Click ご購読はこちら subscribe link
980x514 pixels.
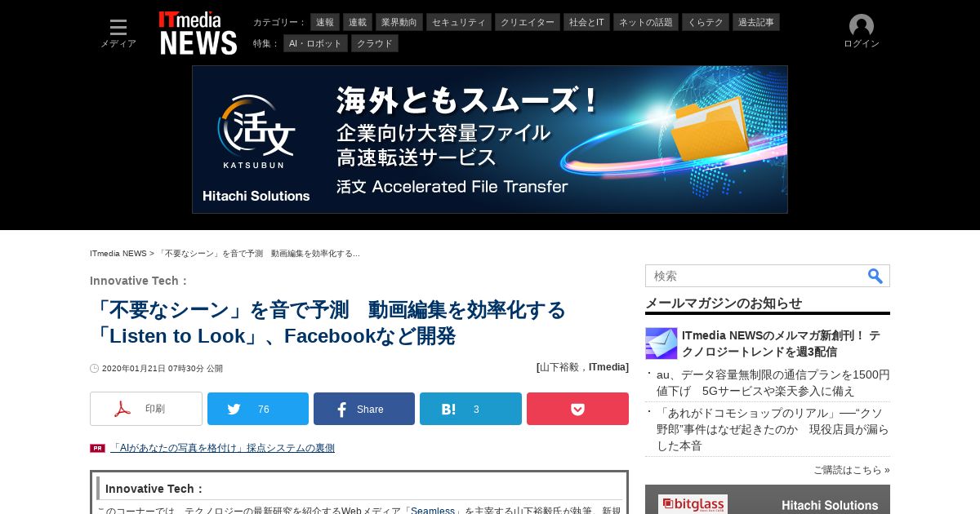851,470
